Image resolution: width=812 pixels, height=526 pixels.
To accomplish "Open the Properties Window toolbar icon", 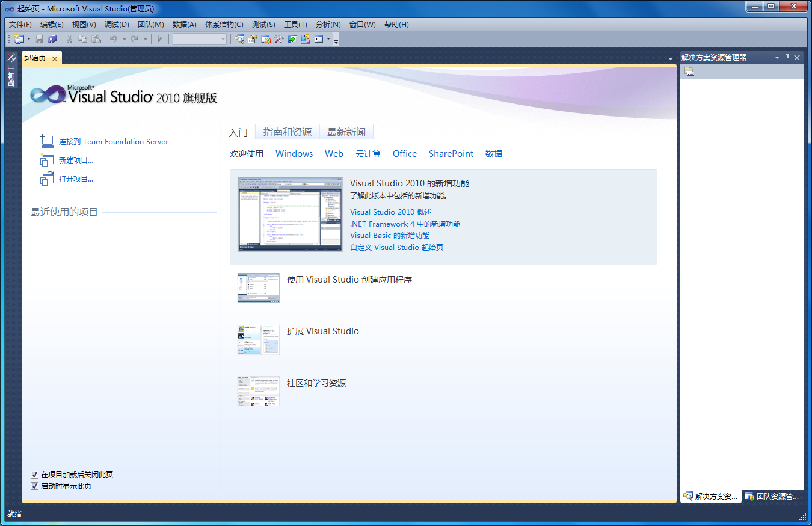I will pyautogui.click(x=252, y=39).
